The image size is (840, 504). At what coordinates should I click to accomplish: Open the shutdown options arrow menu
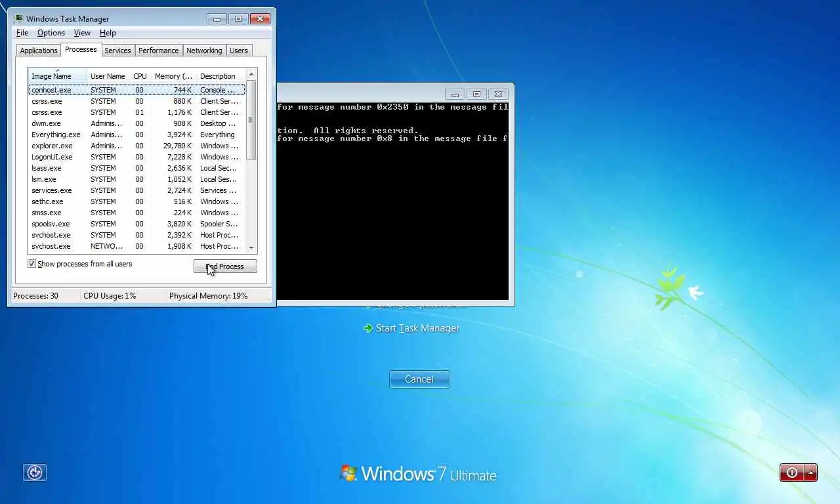pyautogui.click(x=811, y=472)
